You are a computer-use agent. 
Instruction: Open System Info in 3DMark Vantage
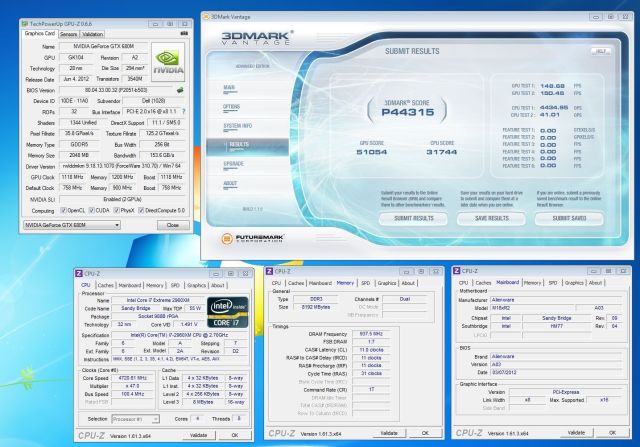(238, 126)
